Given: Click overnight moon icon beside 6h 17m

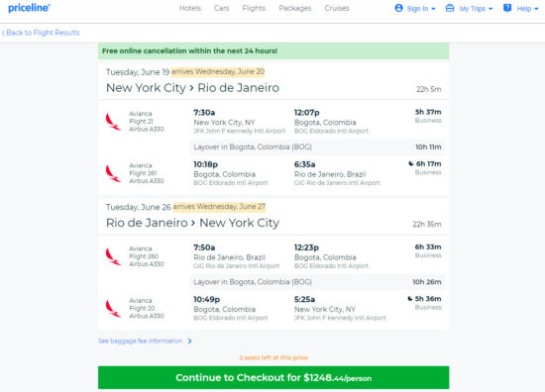Looking at the screenshot, I should click(411, 164).
